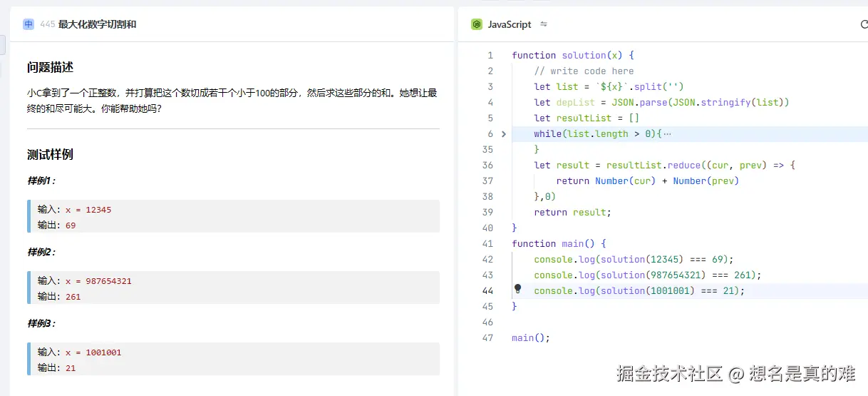Image resolution: width=868 pixels, height=396 pixels.
Task: Click the output value 69
Action: (70, 225)
